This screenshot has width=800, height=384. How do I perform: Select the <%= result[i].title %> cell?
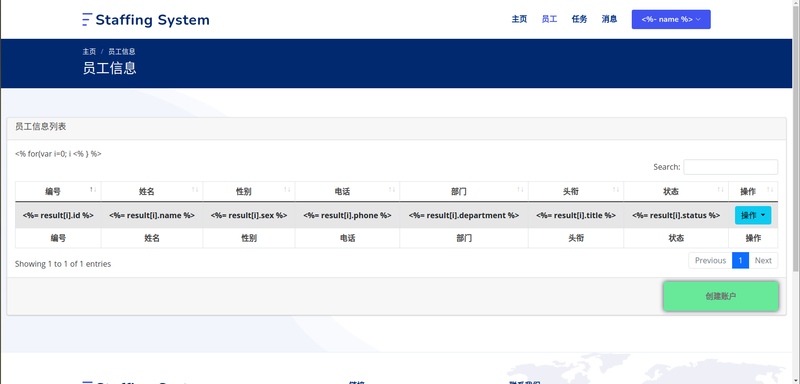coord(576,215)
